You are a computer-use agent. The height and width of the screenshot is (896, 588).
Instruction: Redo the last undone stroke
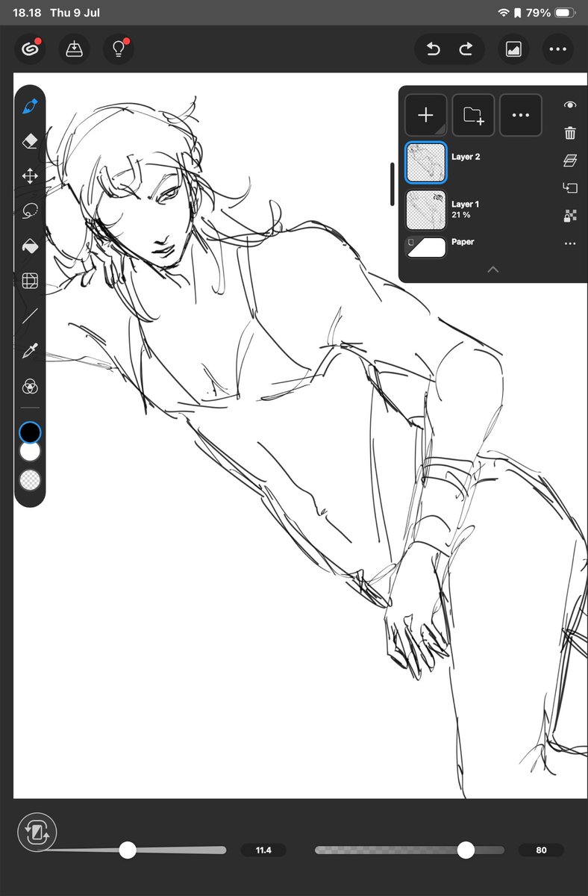pos(466,49)
